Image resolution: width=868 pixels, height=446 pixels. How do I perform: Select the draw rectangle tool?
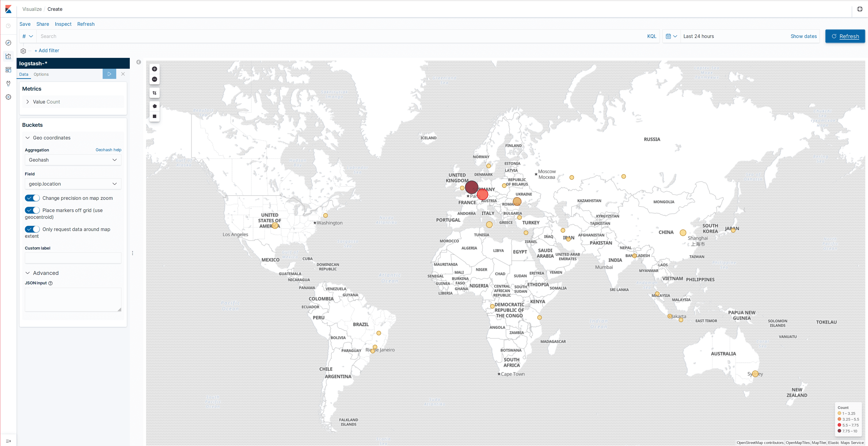pos(154,116)
